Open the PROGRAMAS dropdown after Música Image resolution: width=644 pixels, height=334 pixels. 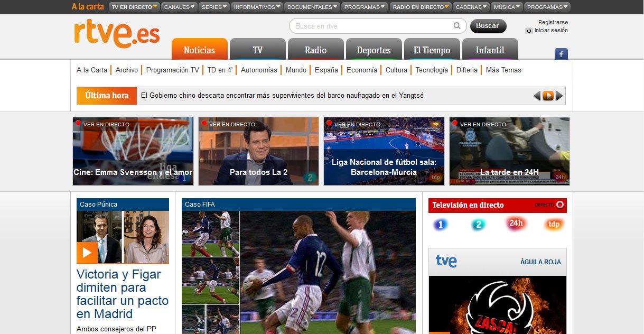coord(547,7)
